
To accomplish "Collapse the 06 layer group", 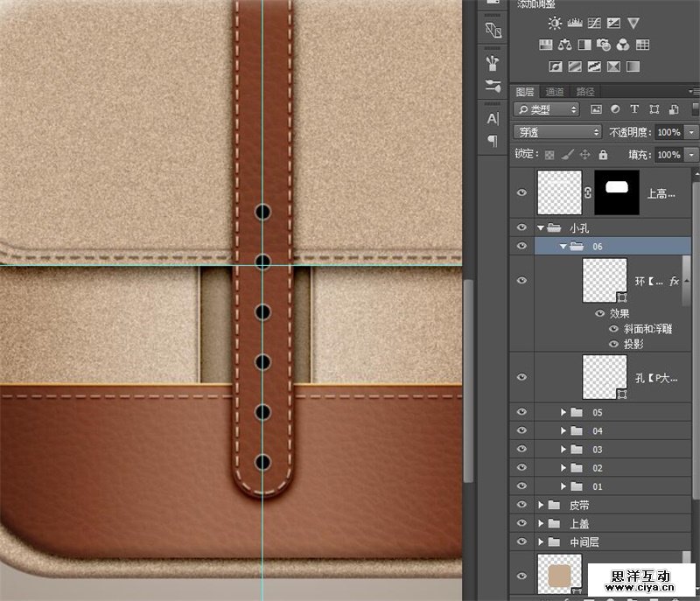I will [563, 247].
